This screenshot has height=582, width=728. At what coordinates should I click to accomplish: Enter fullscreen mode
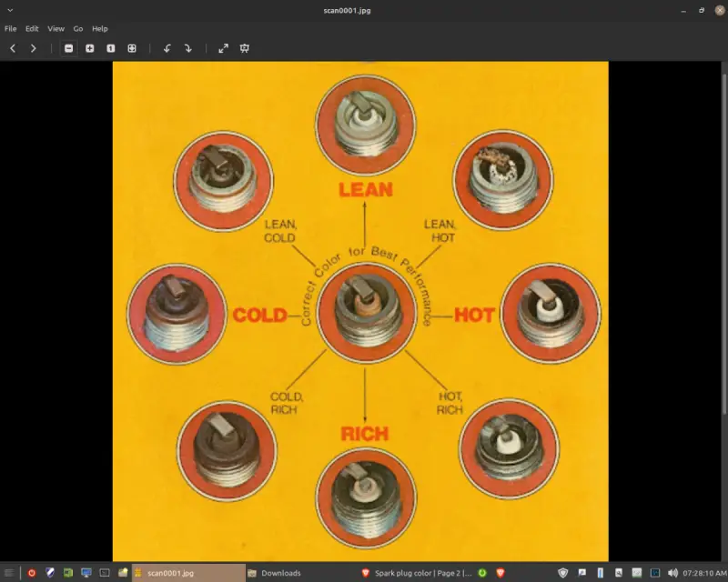224,48
